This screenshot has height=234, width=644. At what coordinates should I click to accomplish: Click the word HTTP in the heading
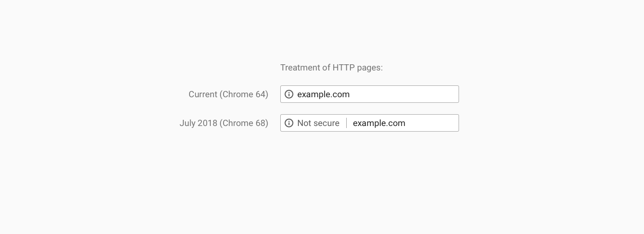(x=345, y=67)
